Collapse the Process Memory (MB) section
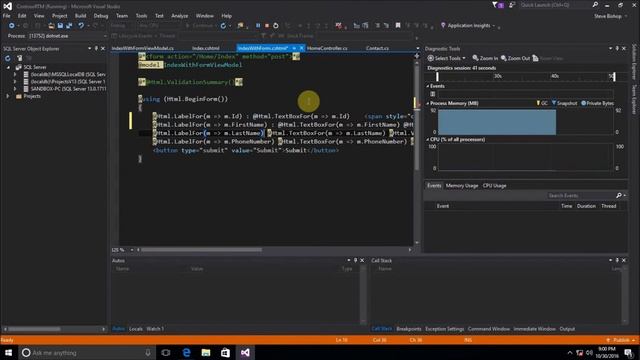The image size is (640, 360). pyautogui.click(x=428, y=103)
